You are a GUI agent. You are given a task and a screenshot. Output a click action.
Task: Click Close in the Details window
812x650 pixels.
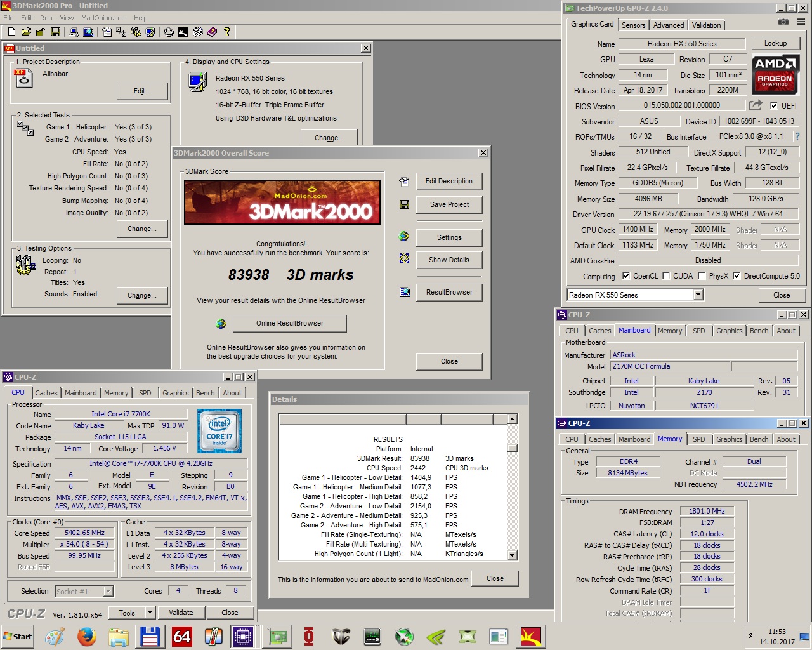click(495, 578)
